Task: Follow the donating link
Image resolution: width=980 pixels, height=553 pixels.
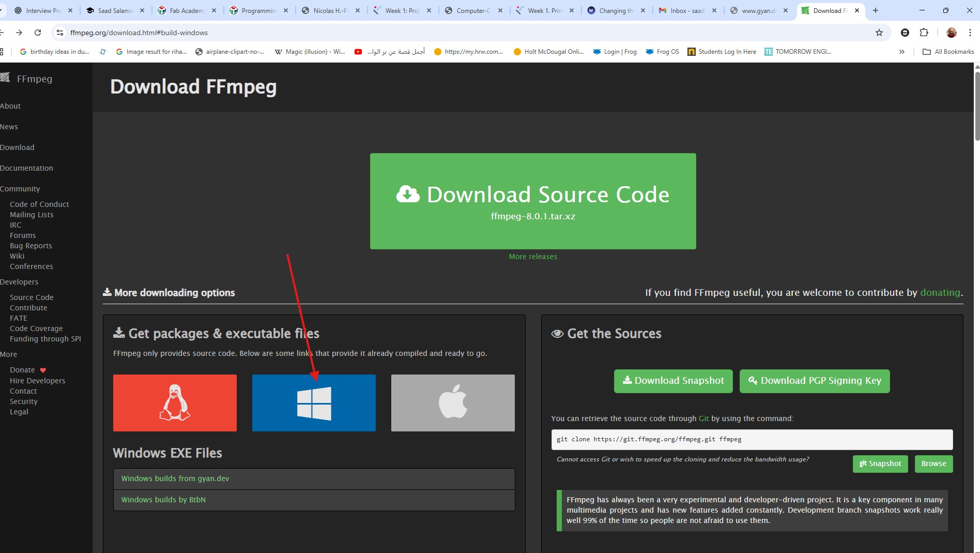Action: pyautogui.click(x=940, y=292)
